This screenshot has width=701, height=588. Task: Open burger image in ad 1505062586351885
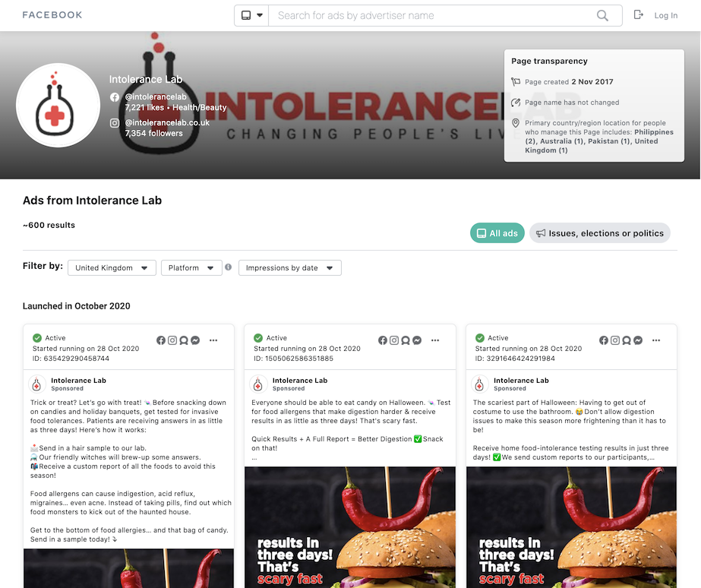click(350, 527)
